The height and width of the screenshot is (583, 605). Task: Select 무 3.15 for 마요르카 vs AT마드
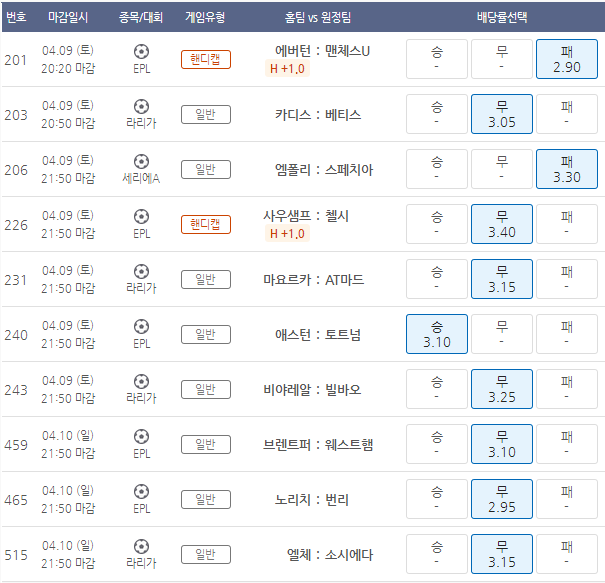[502, 279]
